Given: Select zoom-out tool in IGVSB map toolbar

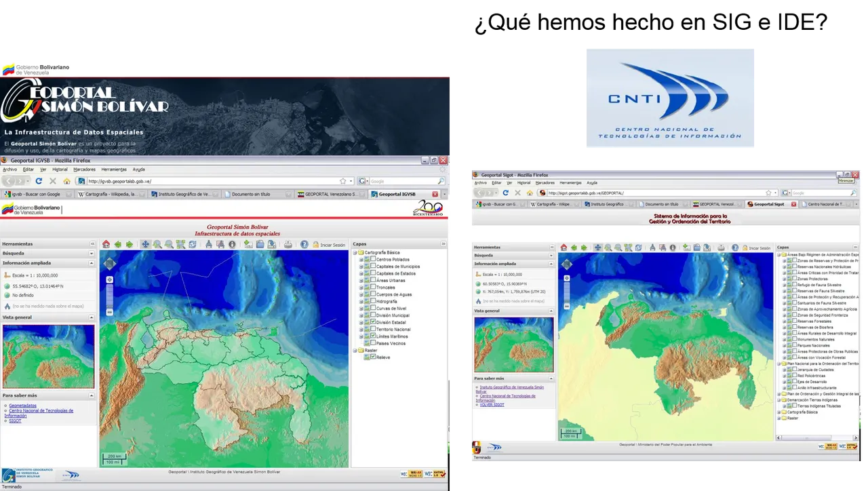Looking at the screenshot, I should 169,244.
